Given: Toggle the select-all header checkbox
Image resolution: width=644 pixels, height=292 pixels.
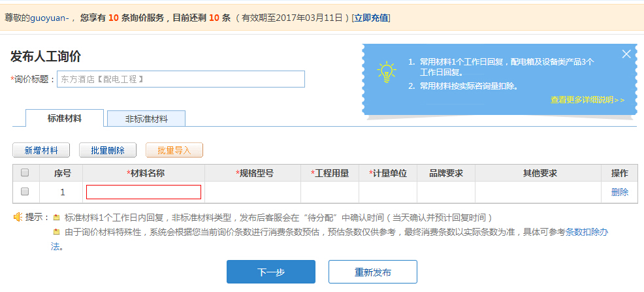Looking at the screenshot, I should (25, 173).
